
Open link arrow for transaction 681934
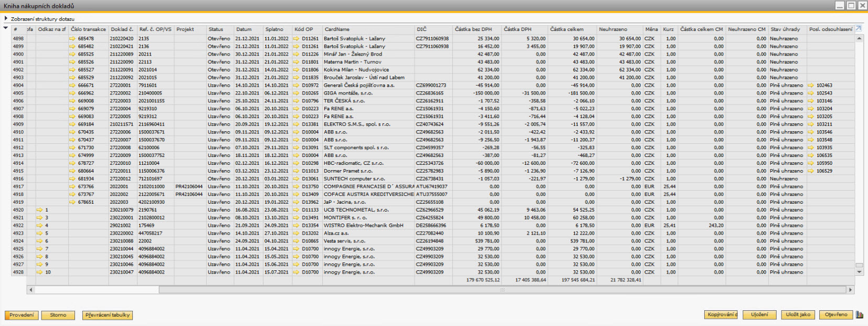click(72, 179)
